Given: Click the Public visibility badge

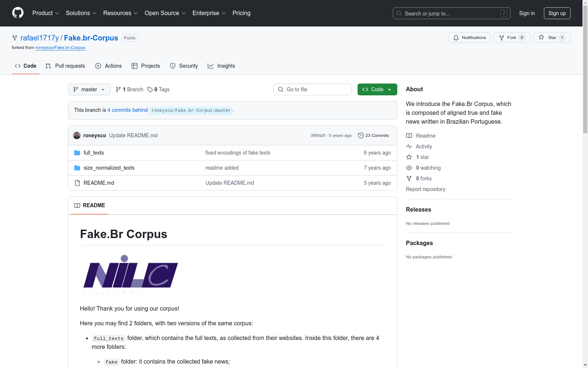Looking at the screenshot, I should click(130, 38).
